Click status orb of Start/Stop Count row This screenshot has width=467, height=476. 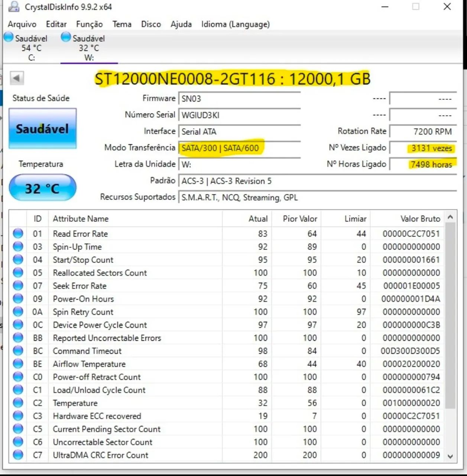(x=18, y=260)
